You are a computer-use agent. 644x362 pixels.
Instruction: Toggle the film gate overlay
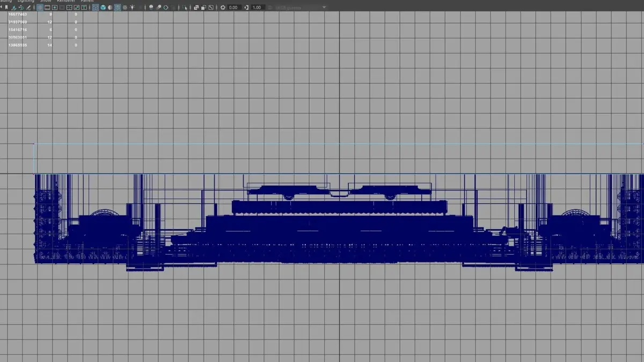pyautogui.click(x=47, y=8)
